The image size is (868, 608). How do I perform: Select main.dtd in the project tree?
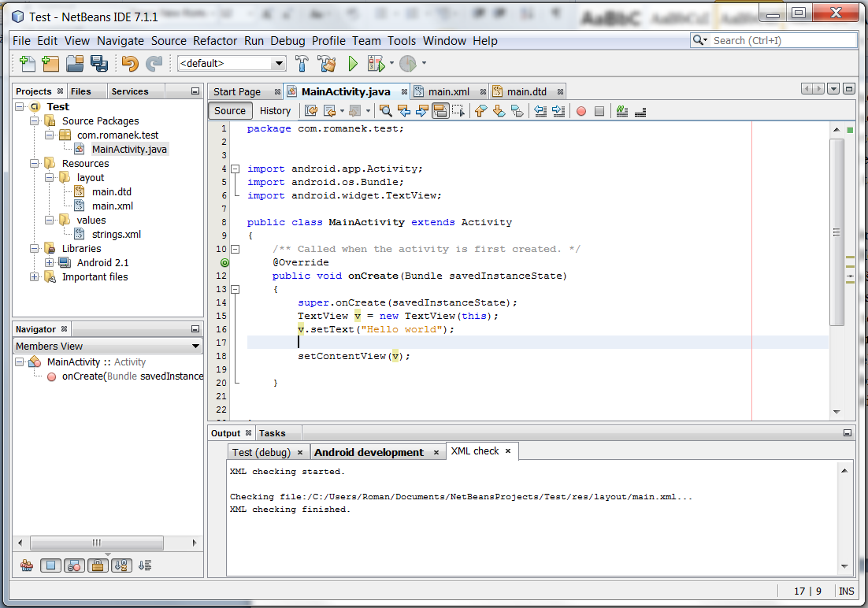tap(112, 191)
